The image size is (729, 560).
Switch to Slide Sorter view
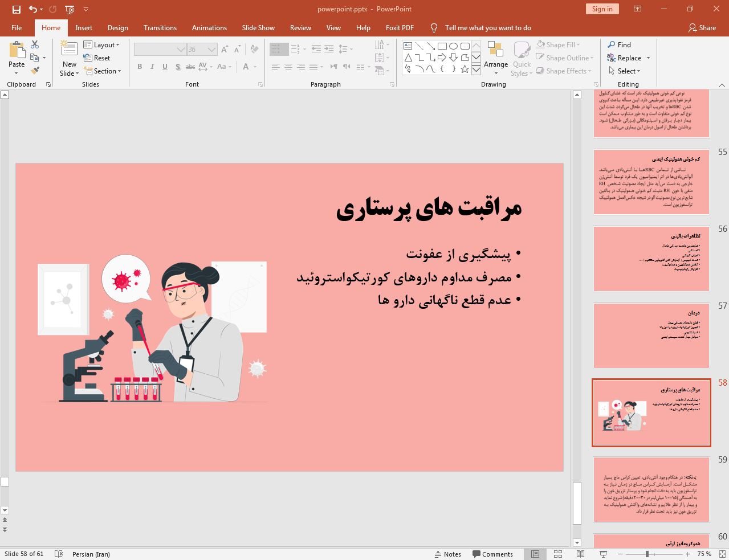click(x=558, y=554)
